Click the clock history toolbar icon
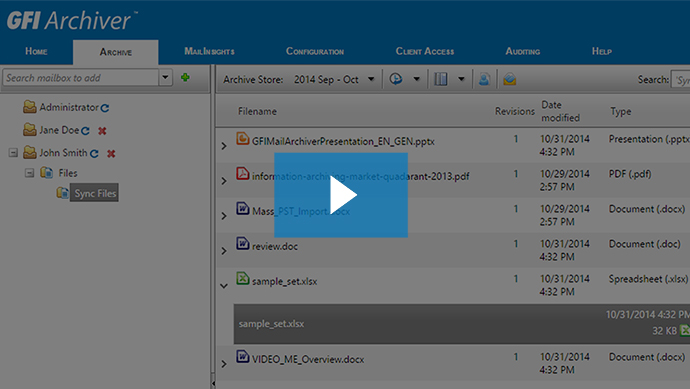 [x=396, y=79]
